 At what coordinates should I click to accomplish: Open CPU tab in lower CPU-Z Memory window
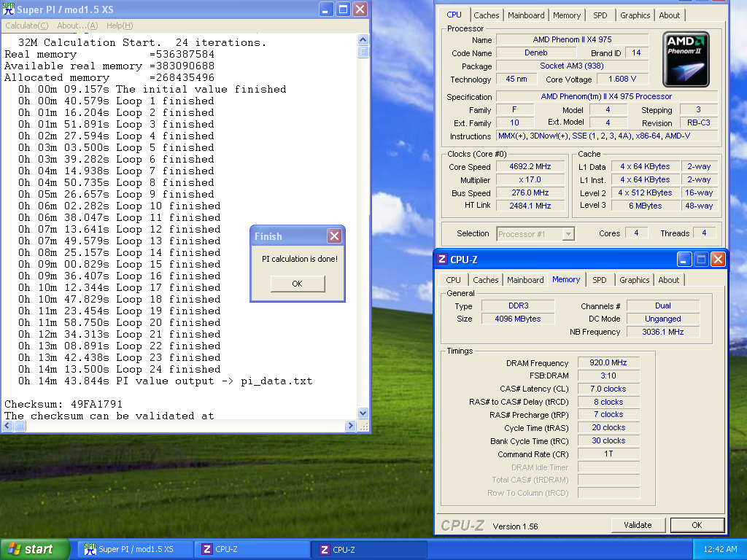[453, 280]
